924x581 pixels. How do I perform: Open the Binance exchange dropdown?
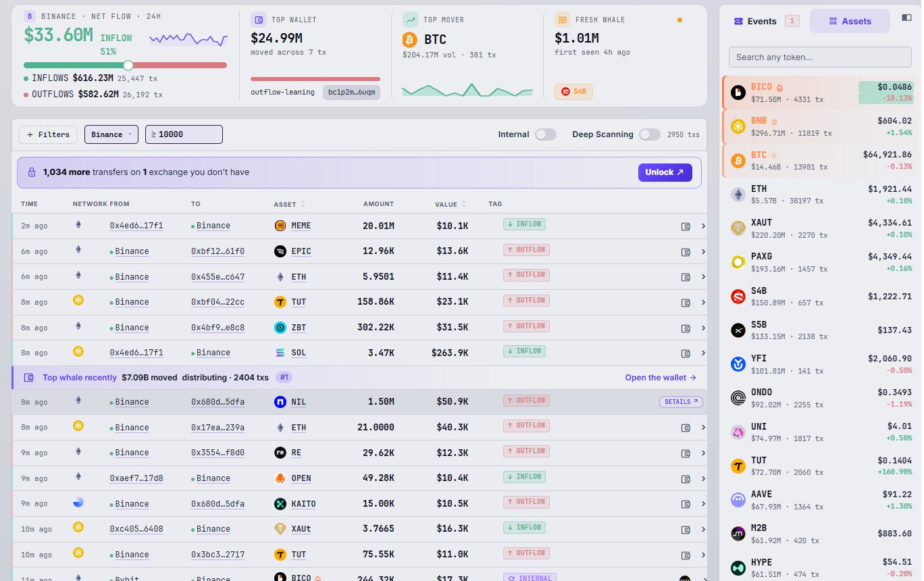point(111,134)
